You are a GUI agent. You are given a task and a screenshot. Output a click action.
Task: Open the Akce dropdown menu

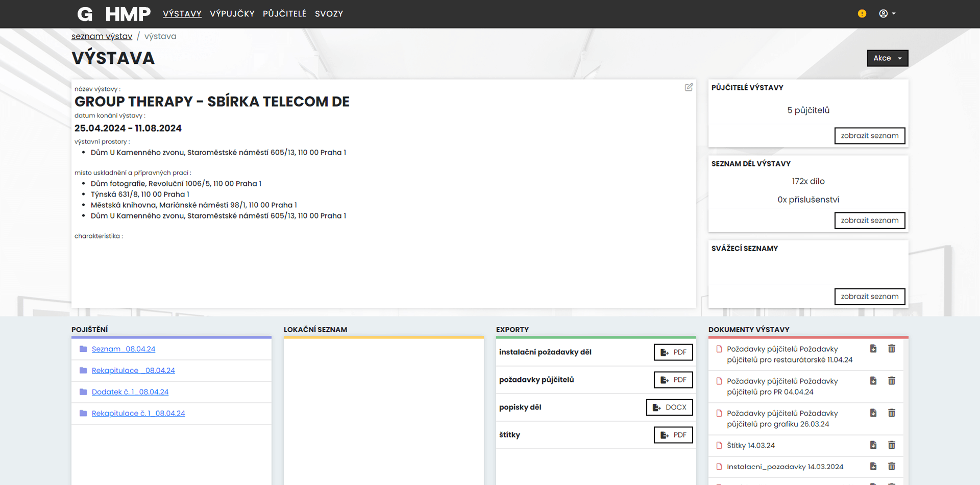[x=887, y=58]
